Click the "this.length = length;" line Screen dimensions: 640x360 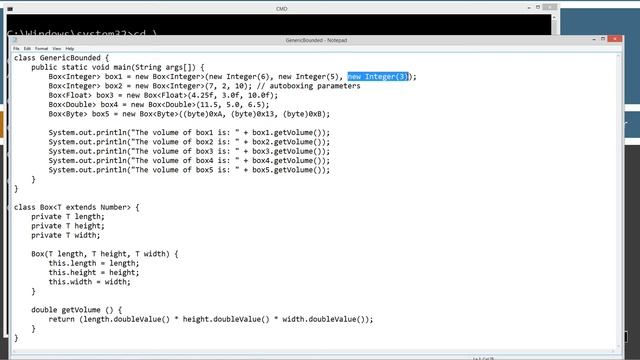(x=94, y=263)
